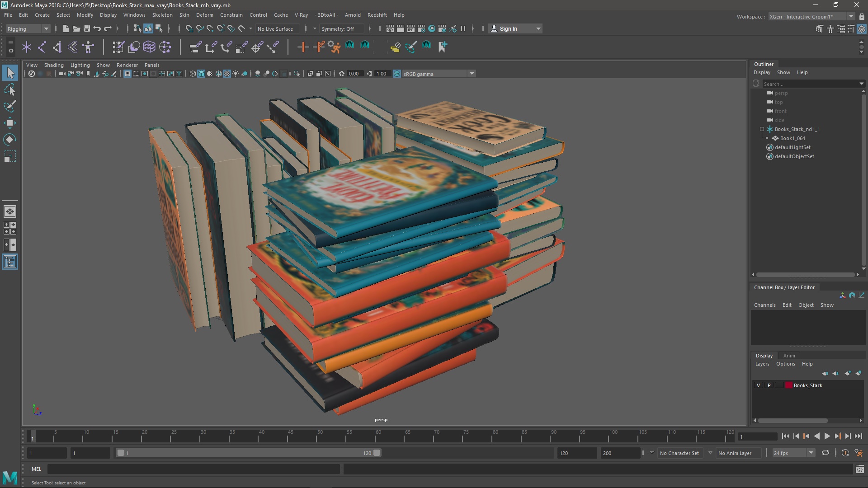Viewport: 868px width, 488px height.
Task: Click the MEL command input line
Action: click(x=193, y=469)
